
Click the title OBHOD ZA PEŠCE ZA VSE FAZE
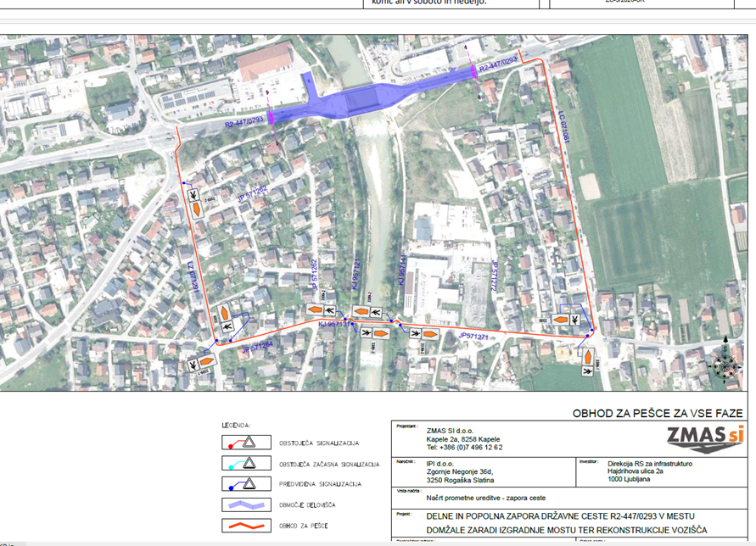tap(658, 413)
